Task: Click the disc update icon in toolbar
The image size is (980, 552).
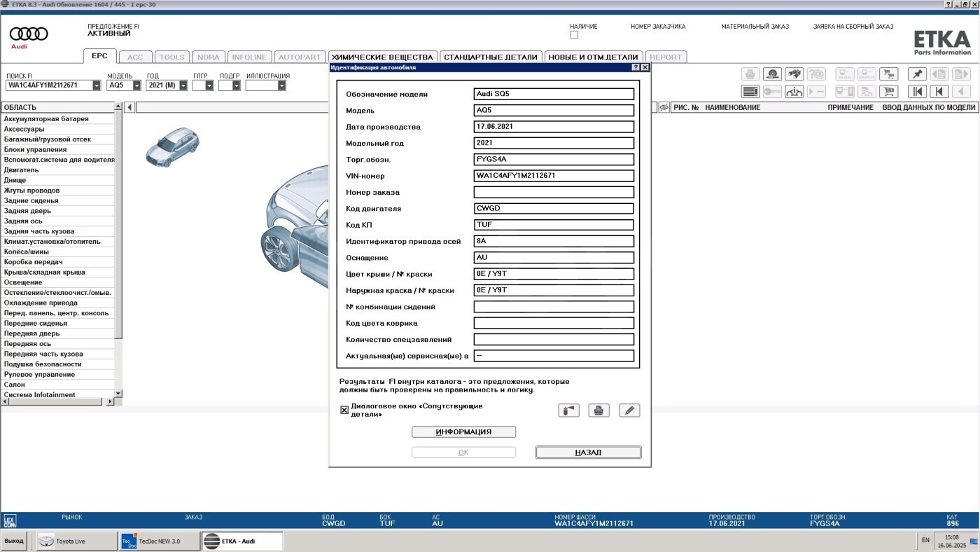Action: [772, 74]
